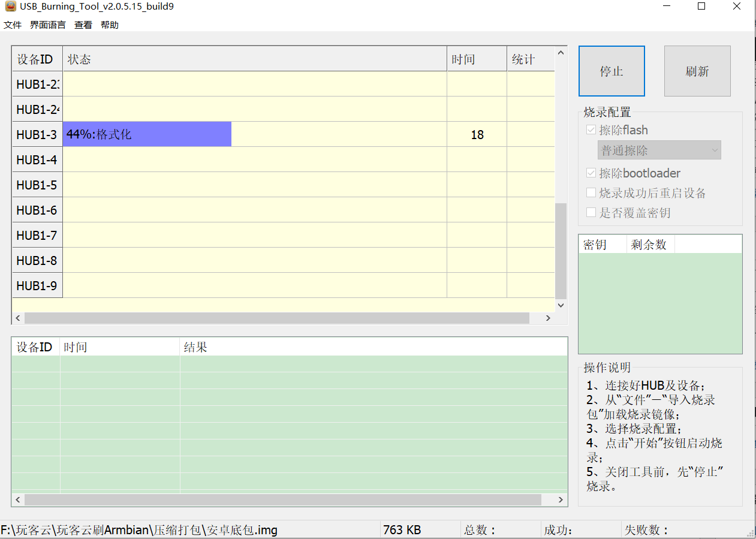Click the 44%:格式化 progress bar
The width and height of the screenshot is (756, 539).
click(147, 134)
